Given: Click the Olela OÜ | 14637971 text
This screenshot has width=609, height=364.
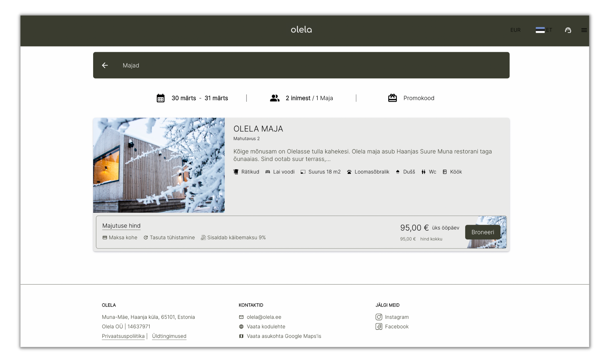Looking at the screenshot, I should click(126, 326).
